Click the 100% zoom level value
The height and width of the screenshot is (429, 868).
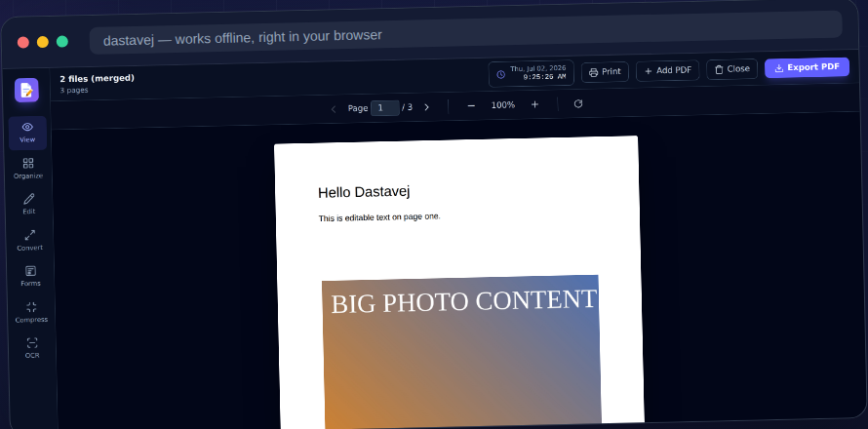pyautogui.click(x=503, y=104)
